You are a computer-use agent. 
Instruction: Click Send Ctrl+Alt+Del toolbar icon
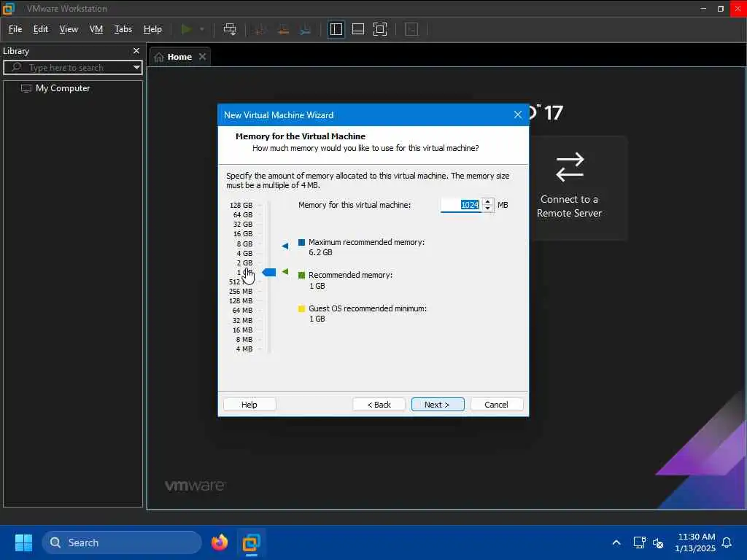click(x=230, y=29)
